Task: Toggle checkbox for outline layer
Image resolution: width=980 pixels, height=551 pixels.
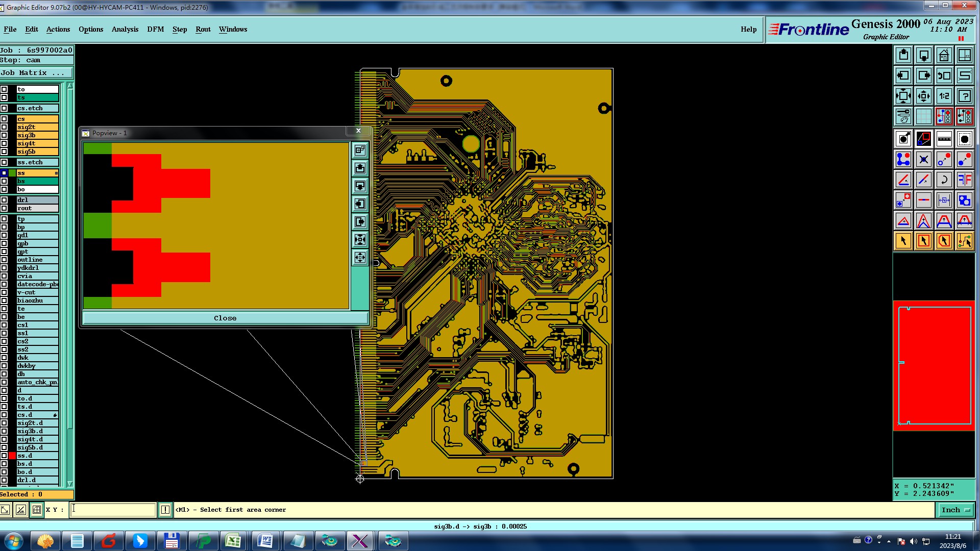Action: [x=4, y=260]
